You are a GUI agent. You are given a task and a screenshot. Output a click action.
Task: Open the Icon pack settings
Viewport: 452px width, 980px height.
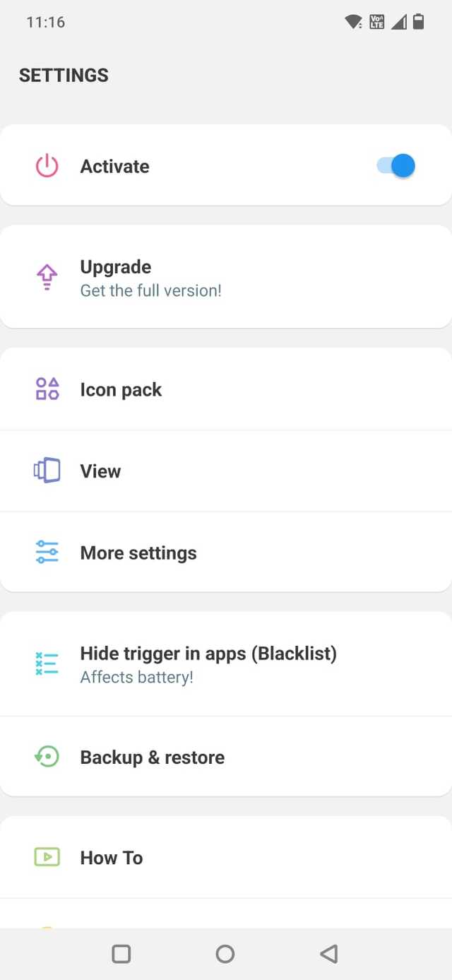point(121,390)
